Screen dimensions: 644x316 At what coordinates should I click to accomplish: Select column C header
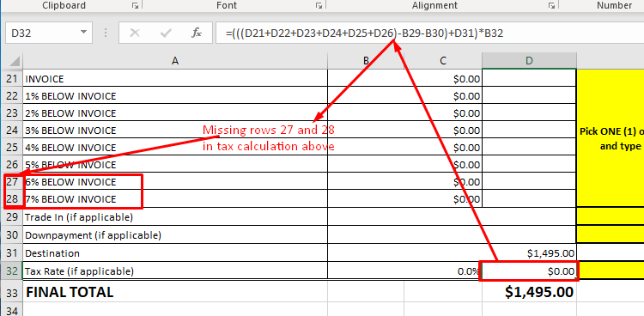443,61
